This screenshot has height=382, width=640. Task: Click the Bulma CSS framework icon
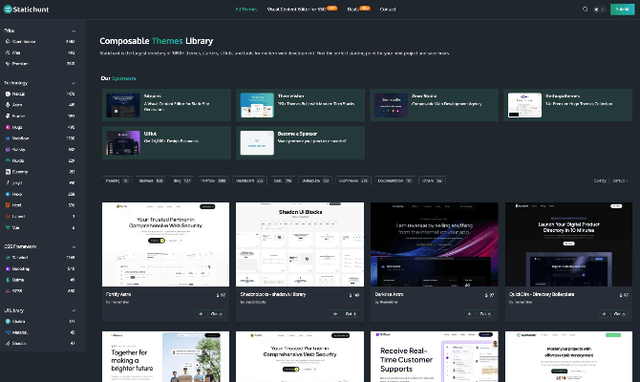[x=7, y=280]
